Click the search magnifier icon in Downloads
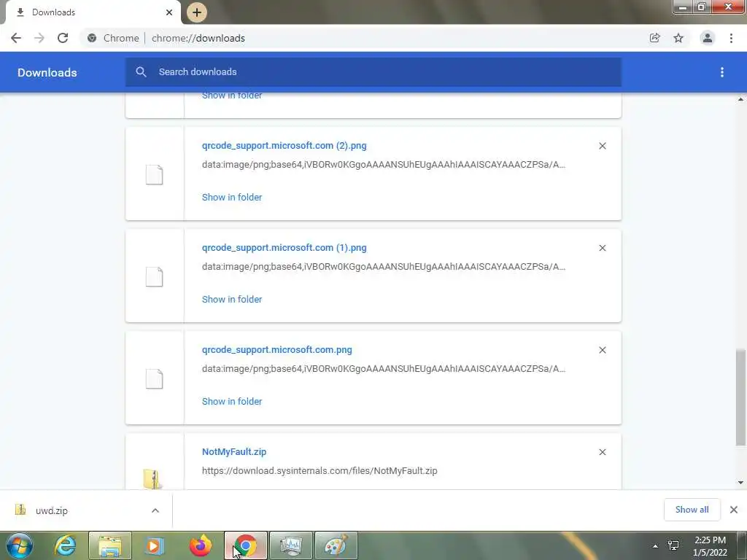 141,72
